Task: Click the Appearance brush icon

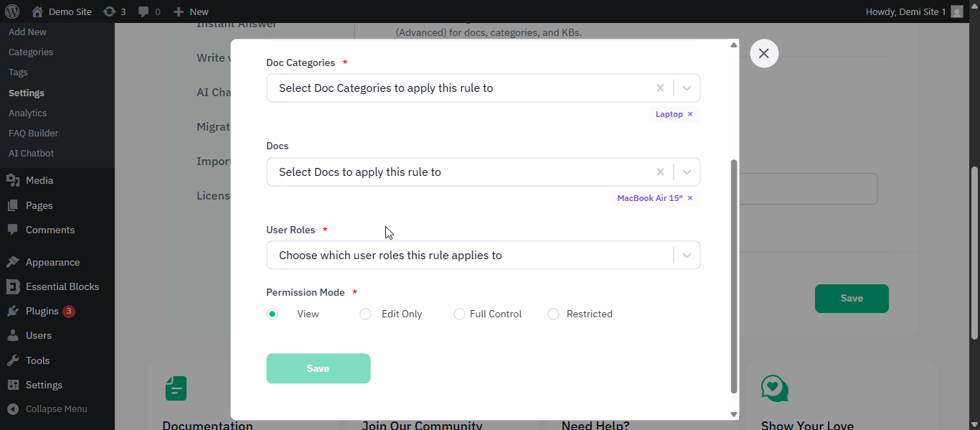Action: point(13,262)
